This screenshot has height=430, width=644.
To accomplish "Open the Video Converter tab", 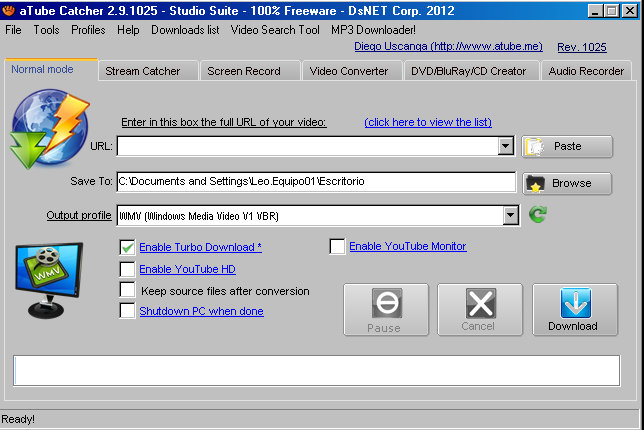I will pos(350,71).
